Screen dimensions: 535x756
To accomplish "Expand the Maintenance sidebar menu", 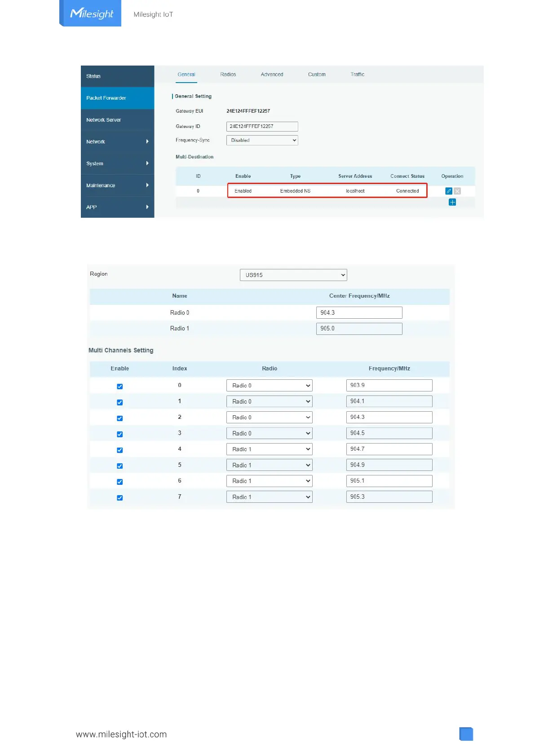I will click(117, 185).
